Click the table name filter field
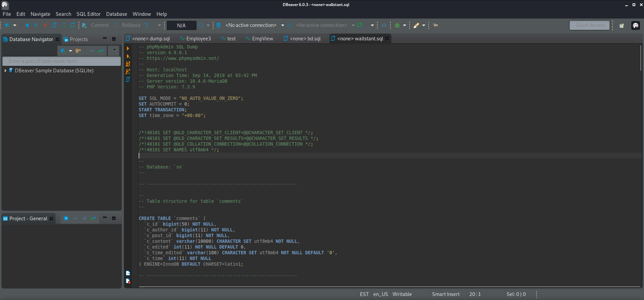Viewport: 644px width, 300px height. [61, 61]
